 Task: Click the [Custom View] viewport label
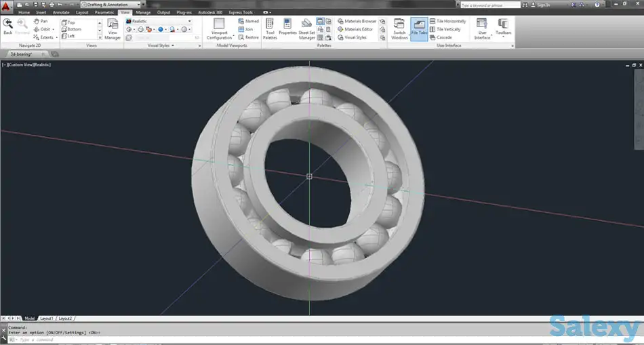pos(20,65)
